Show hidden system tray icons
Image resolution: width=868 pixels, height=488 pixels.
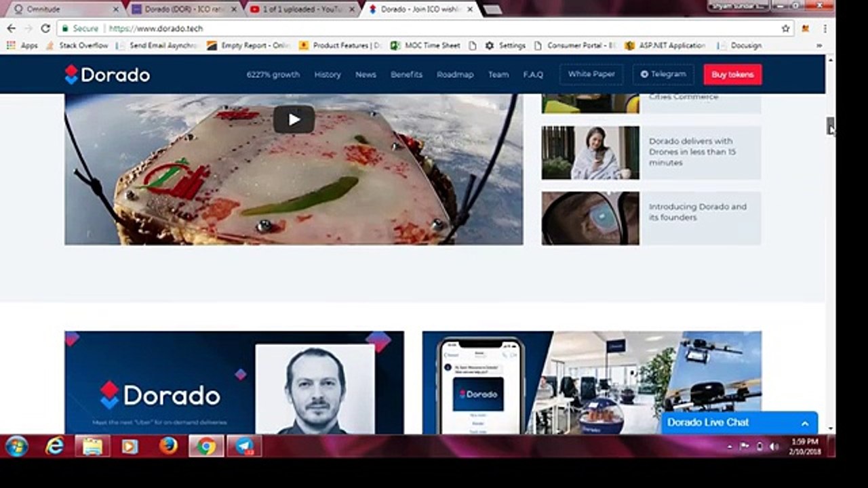point(730,446)
